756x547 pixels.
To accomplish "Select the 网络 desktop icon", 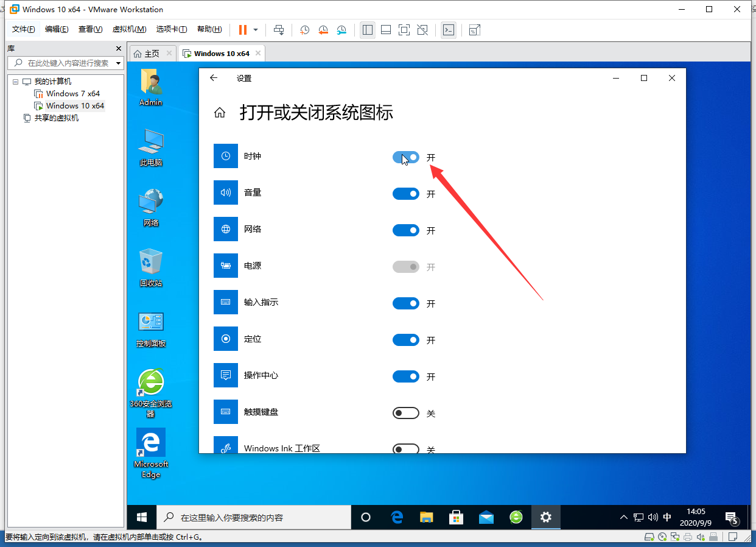I will [151, 208].
